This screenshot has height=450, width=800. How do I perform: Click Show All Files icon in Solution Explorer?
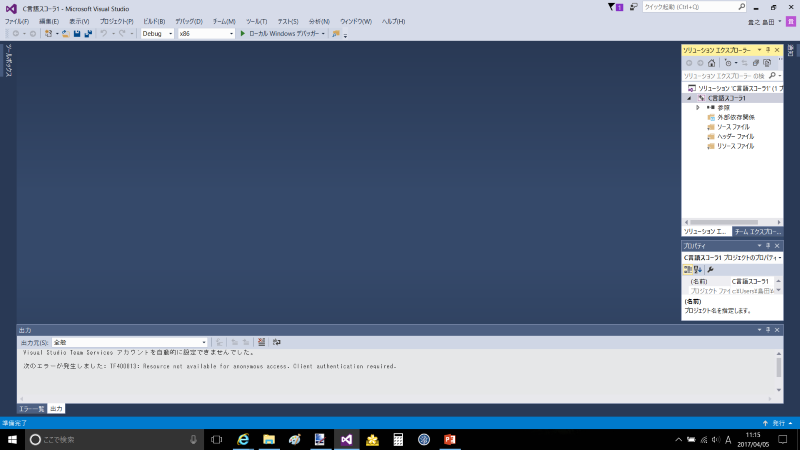(767, 63)
